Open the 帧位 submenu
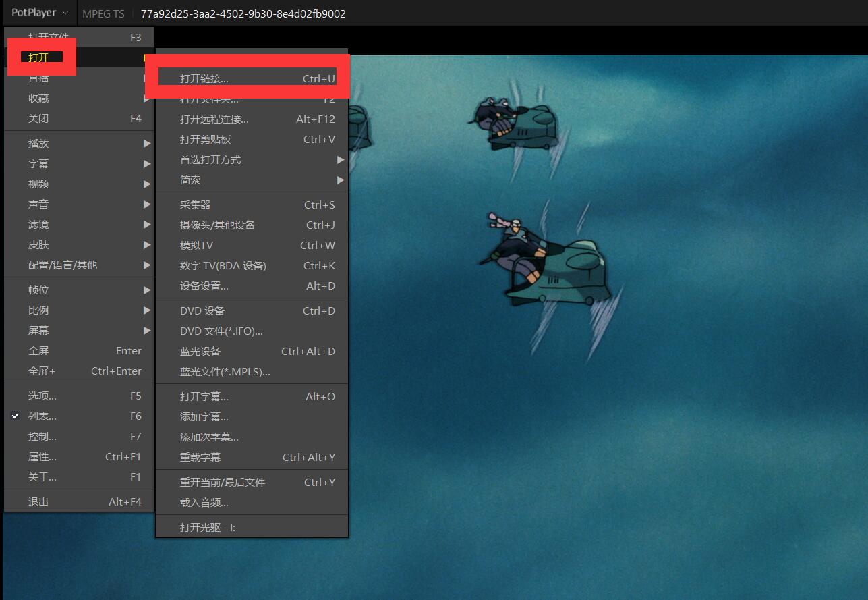Image resolution: width=868 pixels, height=600 pixels. (80, 290)
